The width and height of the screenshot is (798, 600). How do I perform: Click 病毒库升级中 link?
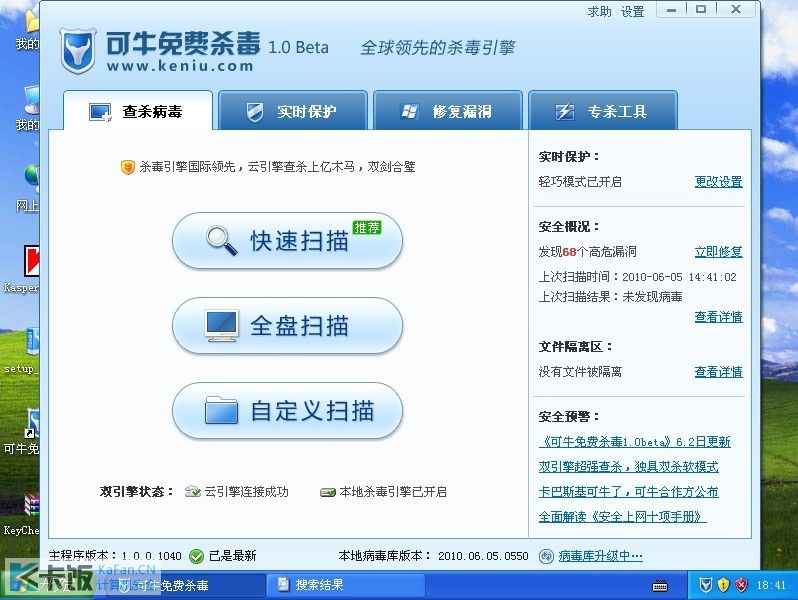[x=601, y=556]
